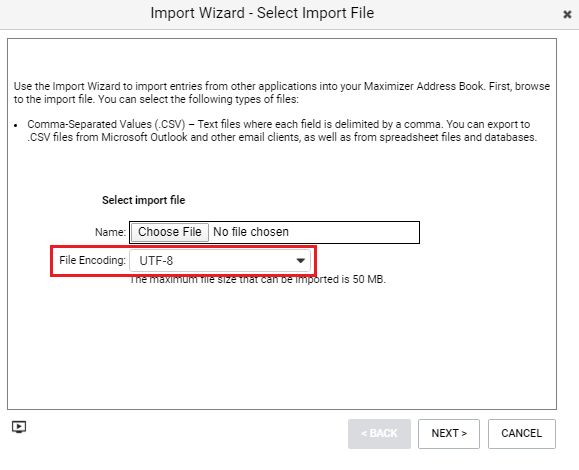Proceed with the NEXT > button
Screen dimensions: 579x470
[449, 433]
